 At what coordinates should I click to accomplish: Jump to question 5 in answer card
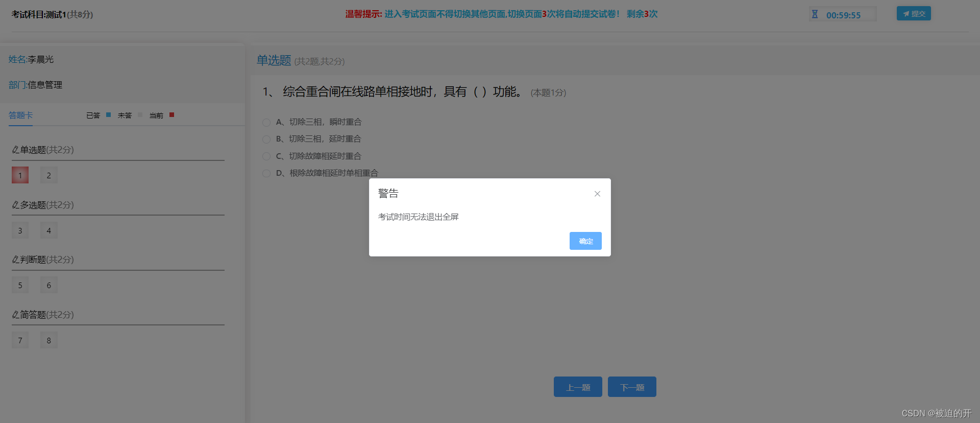click(x=20, y=285)
